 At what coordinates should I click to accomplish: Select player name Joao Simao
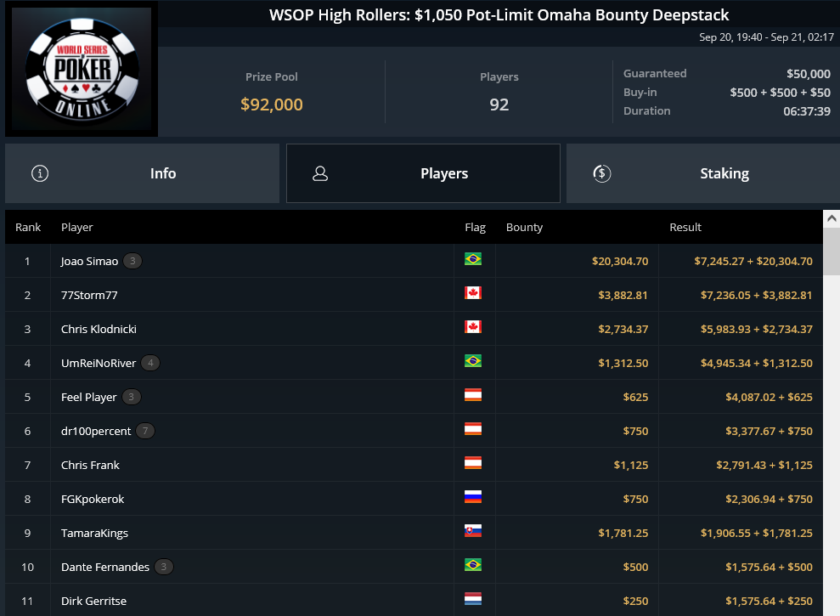point(89,261)
